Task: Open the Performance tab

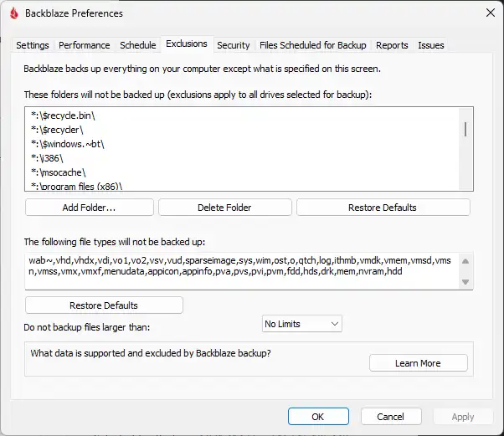Action: [x=85, y=45]
